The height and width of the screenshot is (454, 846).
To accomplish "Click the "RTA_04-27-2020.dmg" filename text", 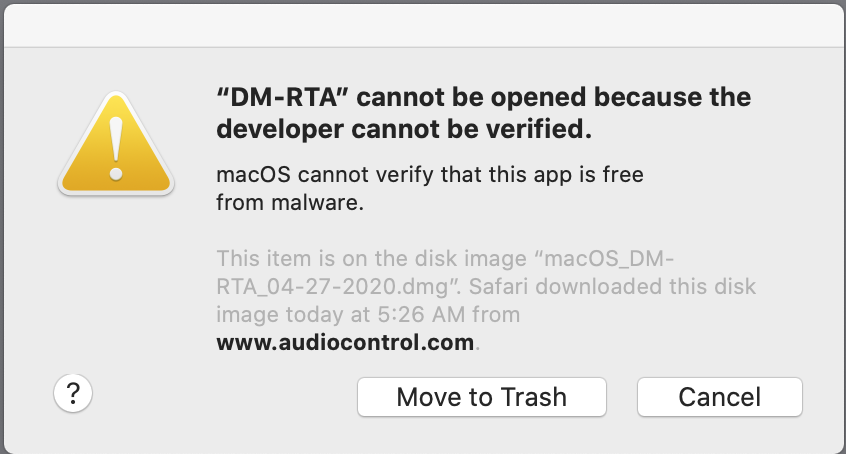I will tap(332, 287).
